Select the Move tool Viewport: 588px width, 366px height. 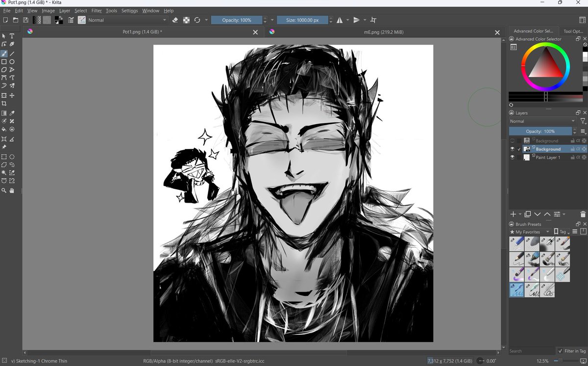pyautogui.click(x=12, y=96)
